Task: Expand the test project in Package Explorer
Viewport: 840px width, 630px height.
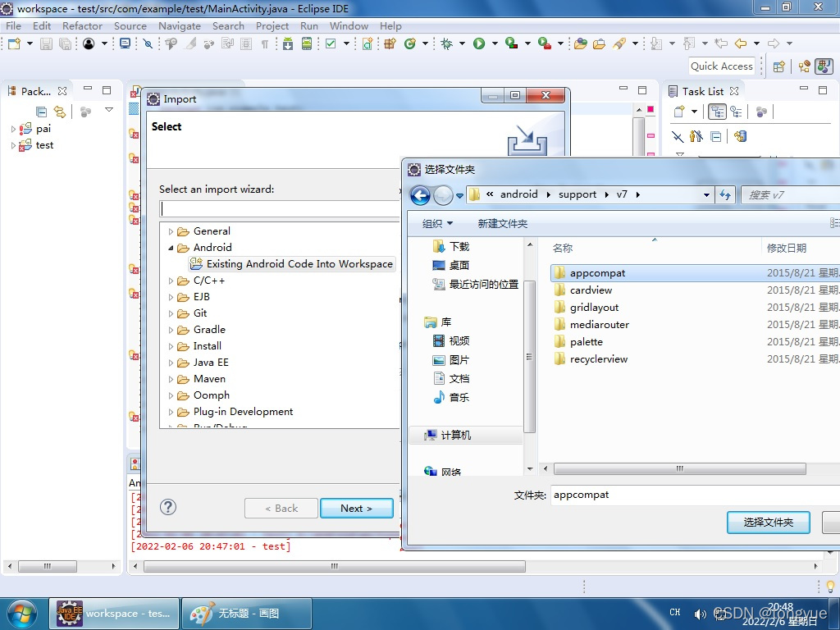Action: click(13, 145)
